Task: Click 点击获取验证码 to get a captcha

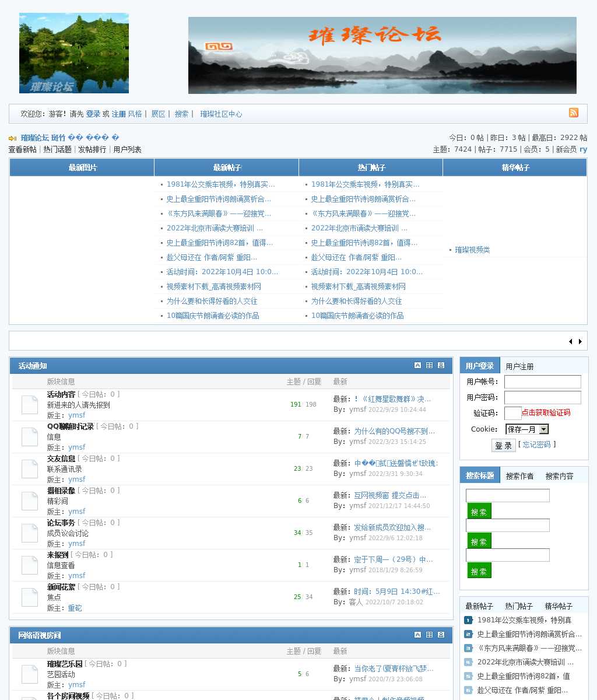Action: point(546,412)
